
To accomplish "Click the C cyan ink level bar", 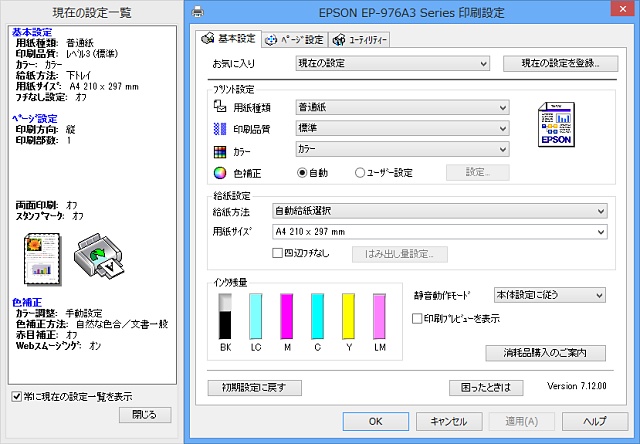I will click(x=317, y=317).
